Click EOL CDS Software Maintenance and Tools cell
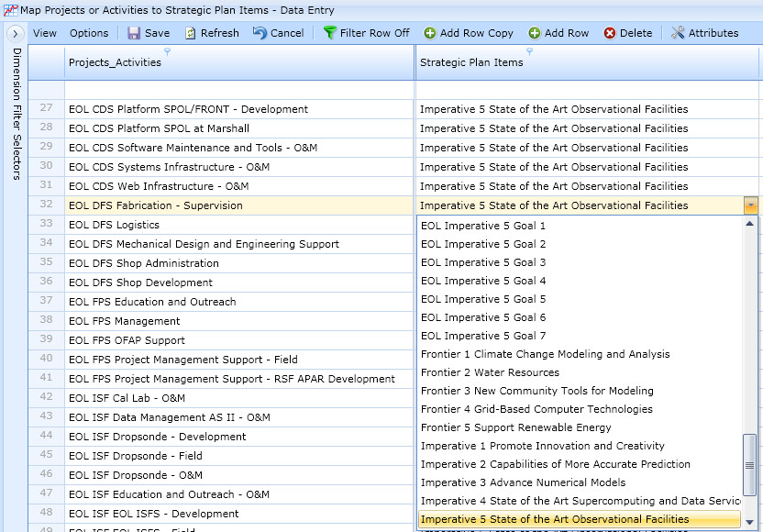 pos(239,148)
